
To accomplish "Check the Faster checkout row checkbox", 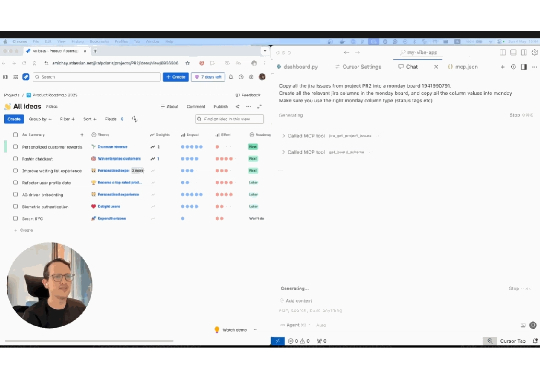I will 15,159.
